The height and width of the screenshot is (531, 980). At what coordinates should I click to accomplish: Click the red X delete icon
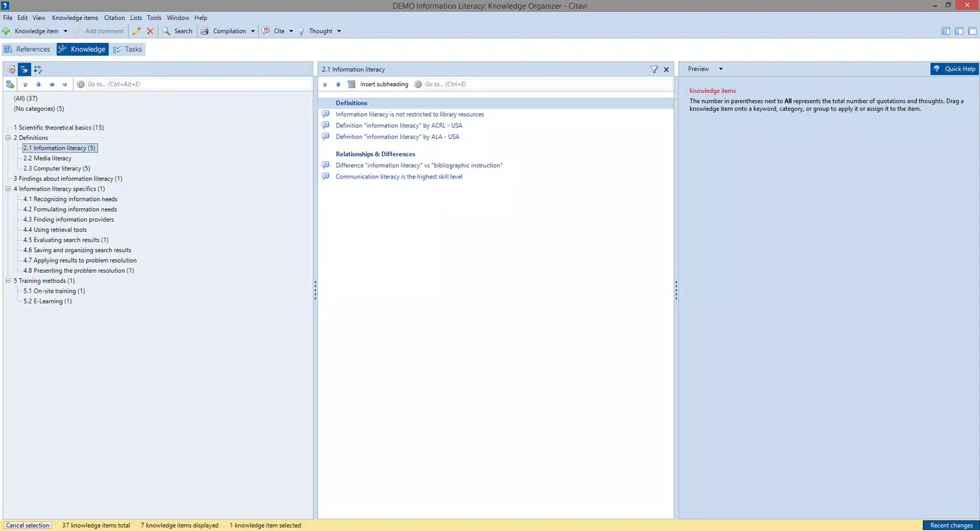point(150,31)
